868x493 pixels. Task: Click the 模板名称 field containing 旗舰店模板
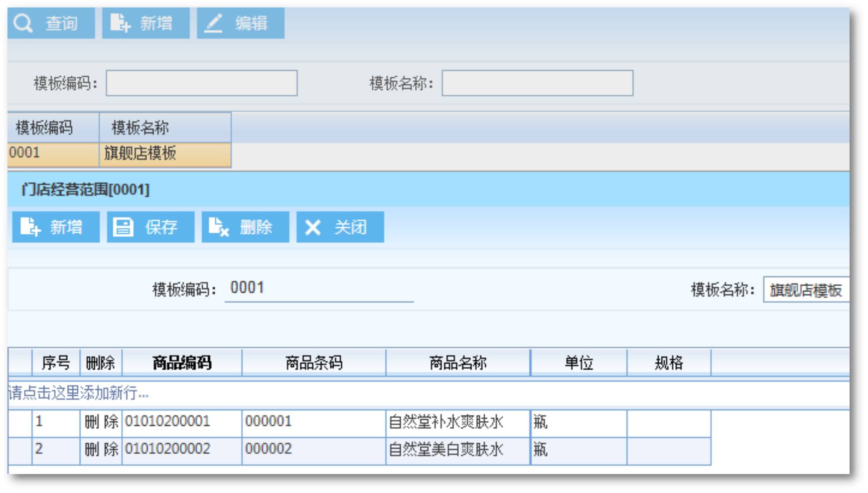(806, 290)
